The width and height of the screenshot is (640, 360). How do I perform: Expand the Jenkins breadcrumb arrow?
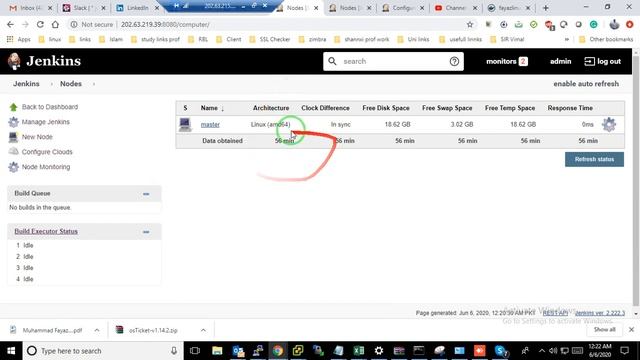pos(51,84)
